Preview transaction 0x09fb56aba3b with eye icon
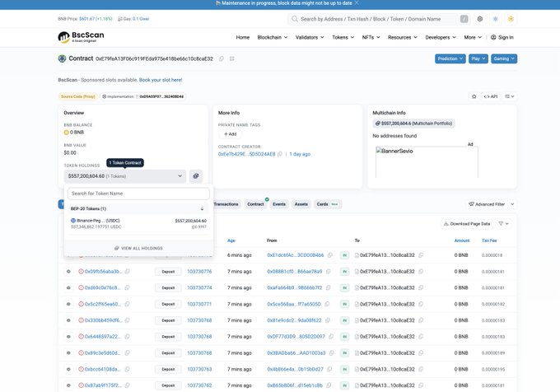560x392 pixels. click(68, 271)
